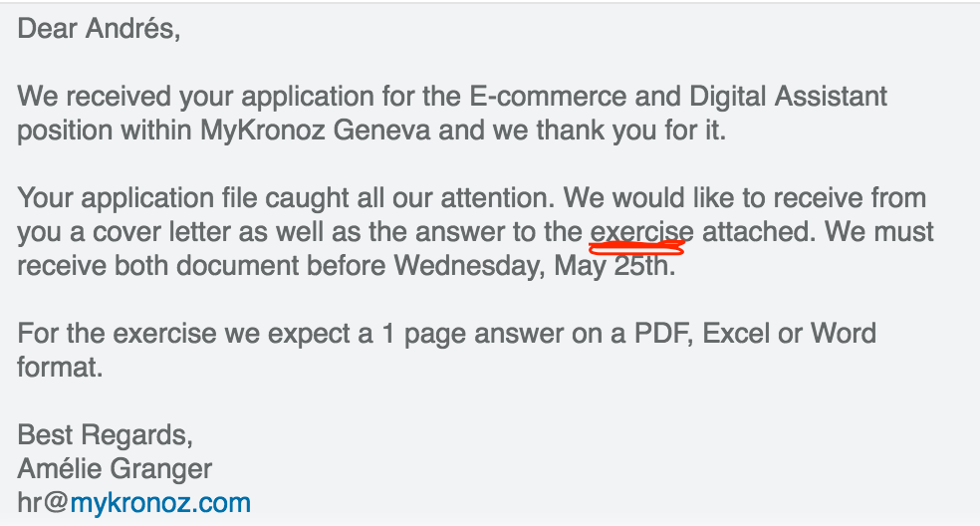The width and height of the screenshot is (980, 526).
Task: Open the mykronoz.com email link
Action: pyautogui.click(x=159, y=502)
